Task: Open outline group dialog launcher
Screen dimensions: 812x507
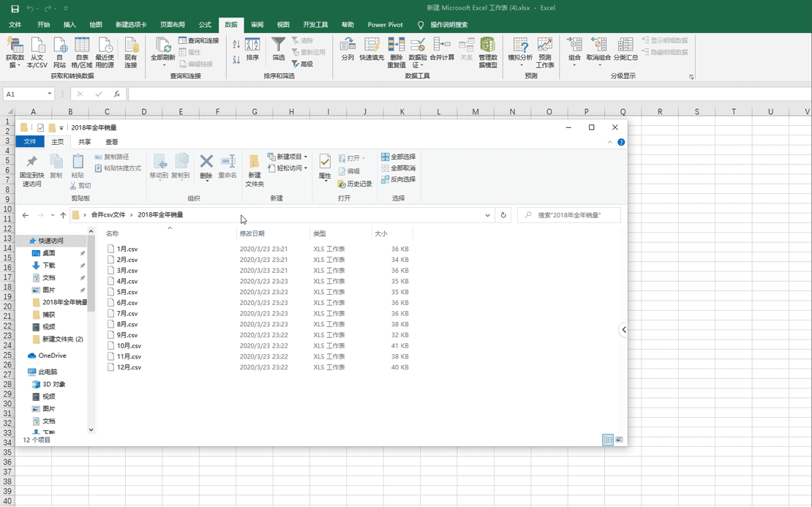Action: (691, 77)
